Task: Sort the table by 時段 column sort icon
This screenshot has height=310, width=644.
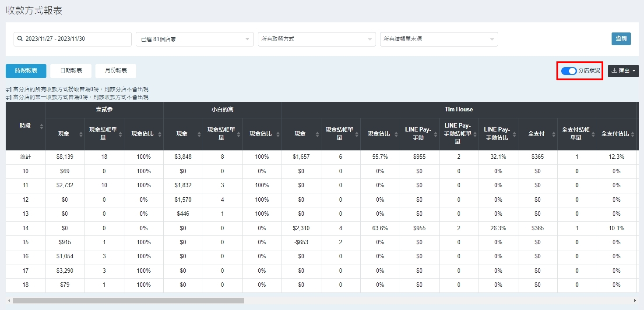Action: pos(42,126)
